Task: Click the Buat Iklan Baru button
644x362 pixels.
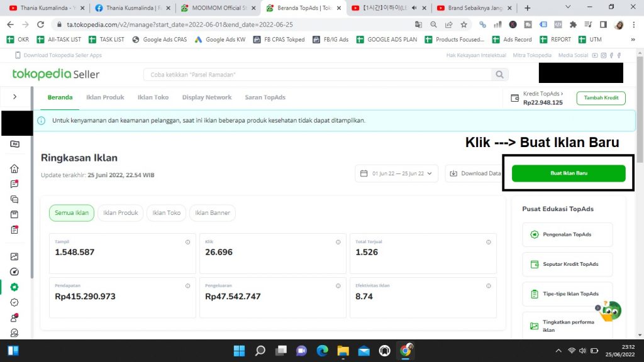Action: pos(569,173)
